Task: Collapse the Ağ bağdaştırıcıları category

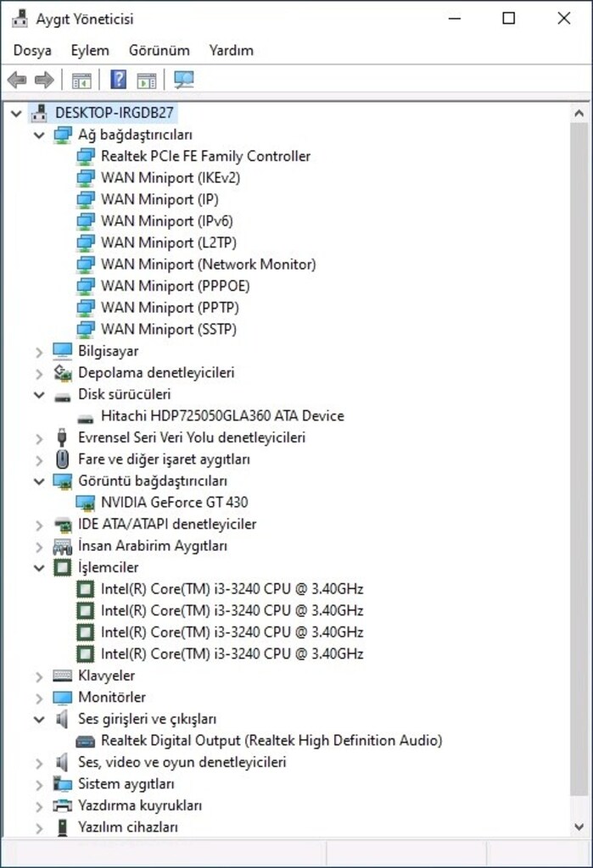Action: coord(39,135)
